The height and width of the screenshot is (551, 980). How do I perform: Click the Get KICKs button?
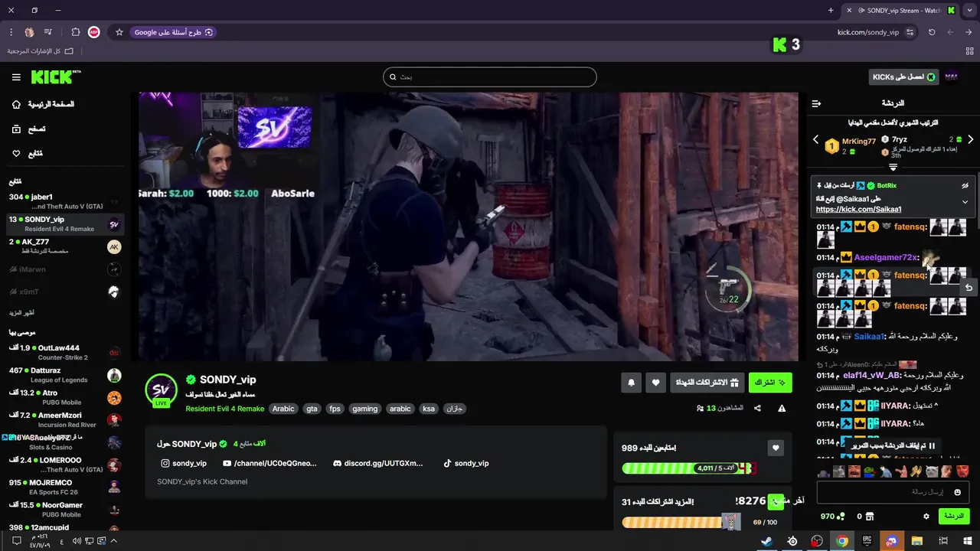pyautogui.click(x=904, y=77)
